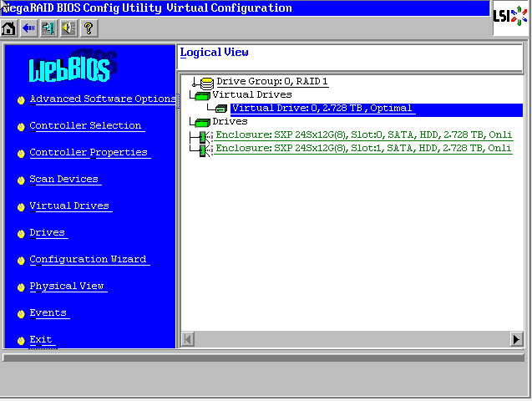This screenshot has width=532, height=401.
Task: Click the Drive Group 0 disk icon
Action: pyautogui.click(x=206, y=82)
